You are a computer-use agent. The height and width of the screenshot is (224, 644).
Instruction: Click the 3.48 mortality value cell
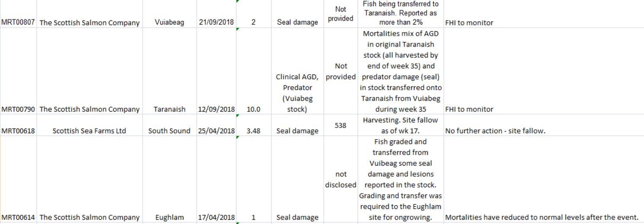pos(253,131)
